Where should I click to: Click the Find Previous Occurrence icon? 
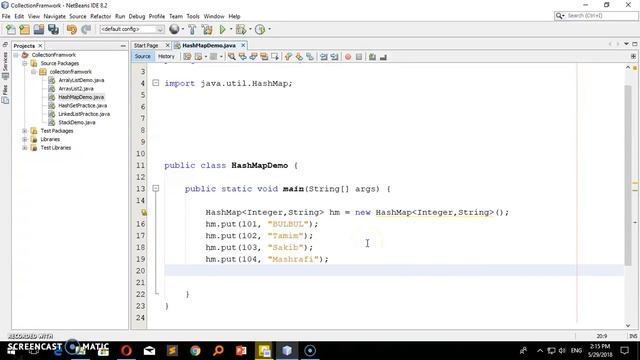point(243,57)
